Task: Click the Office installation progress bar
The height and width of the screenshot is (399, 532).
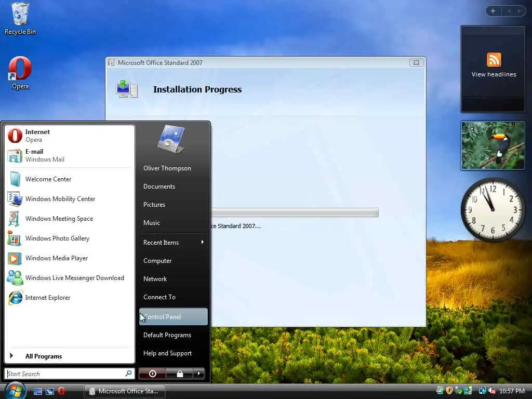Action: click(x=295, y=212)
